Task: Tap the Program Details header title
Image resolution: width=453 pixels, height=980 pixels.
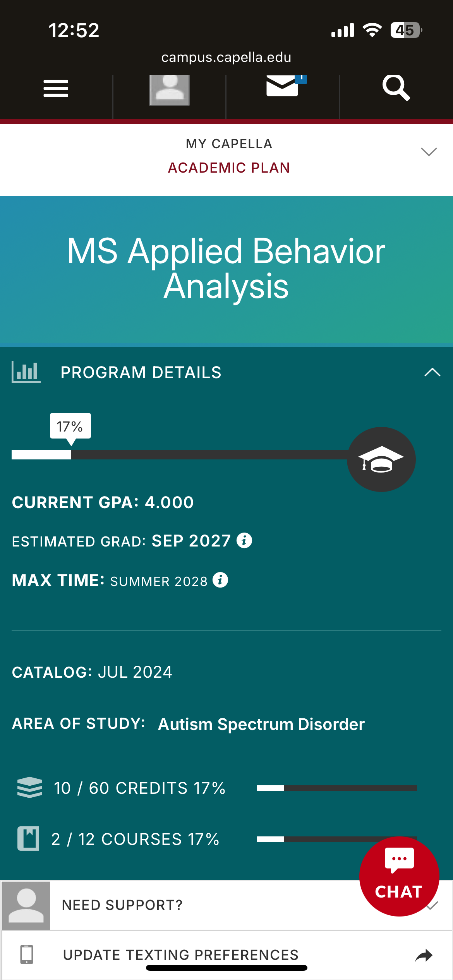Action: pyautogui.click(x=141, y=372)
